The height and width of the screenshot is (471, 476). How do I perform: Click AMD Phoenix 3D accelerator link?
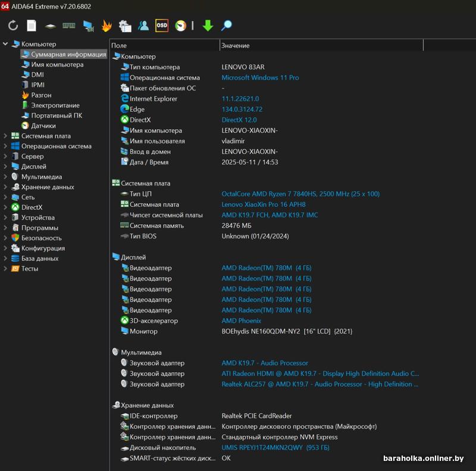242,321
